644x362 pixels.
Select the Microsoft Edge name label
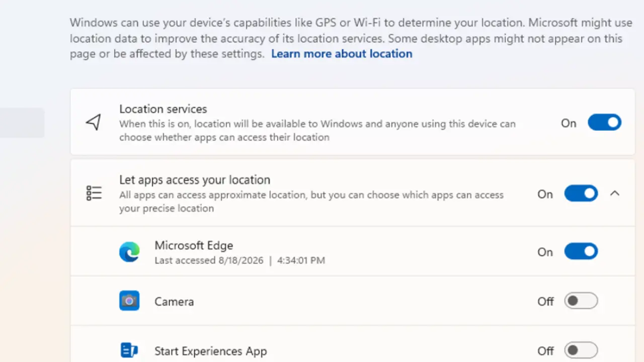194,245
